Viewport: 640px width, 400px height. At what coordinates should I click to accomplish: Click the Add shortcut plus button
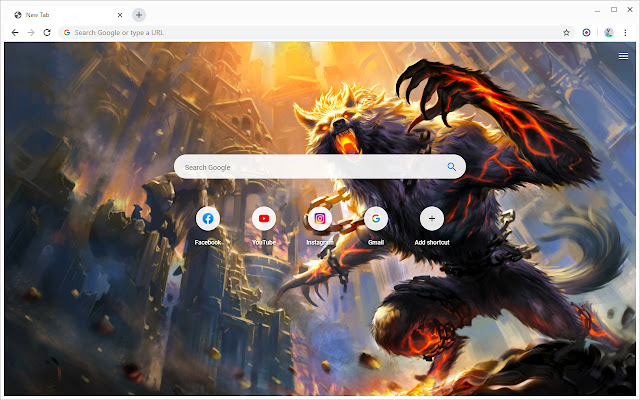432,219
